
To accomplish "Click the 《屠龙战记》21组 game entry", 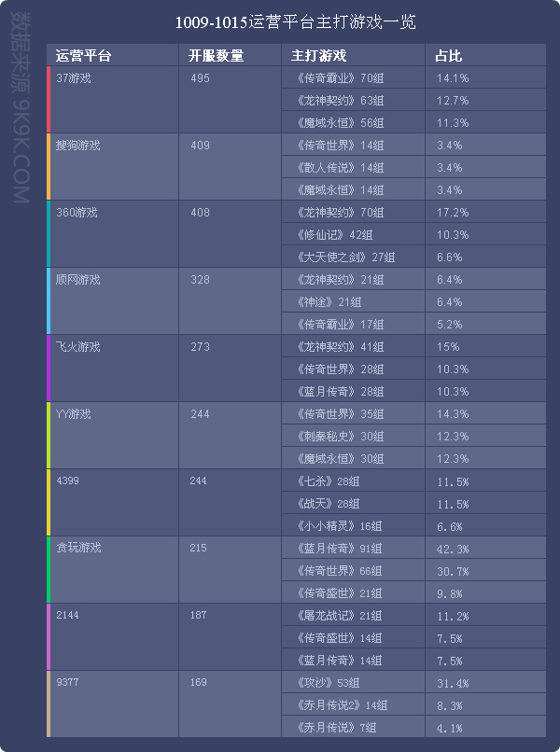I will coord(338,616).
